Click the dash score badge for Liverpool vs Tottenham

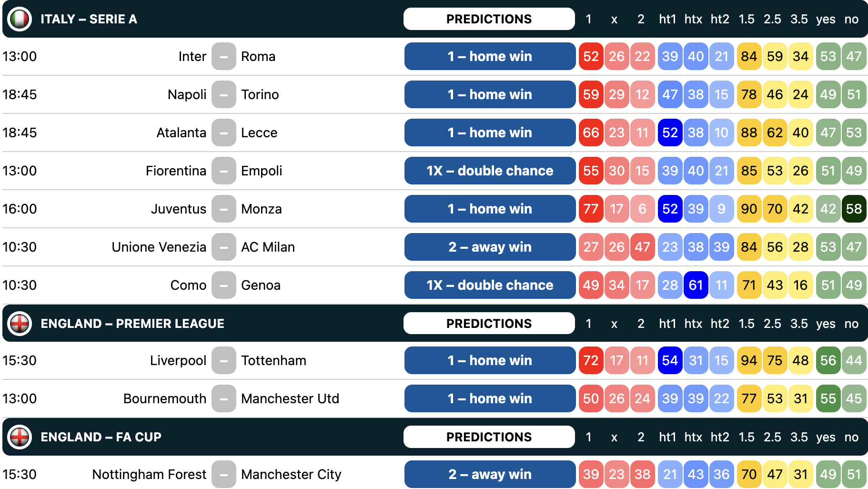click(224, 360)
